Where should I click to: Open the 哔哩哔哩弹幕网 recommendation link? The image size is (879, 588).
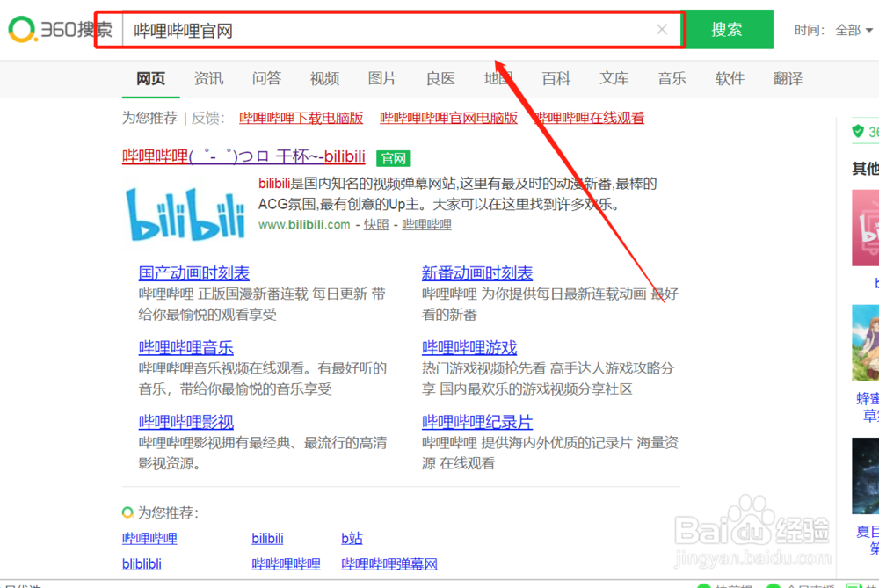[389, 563]
